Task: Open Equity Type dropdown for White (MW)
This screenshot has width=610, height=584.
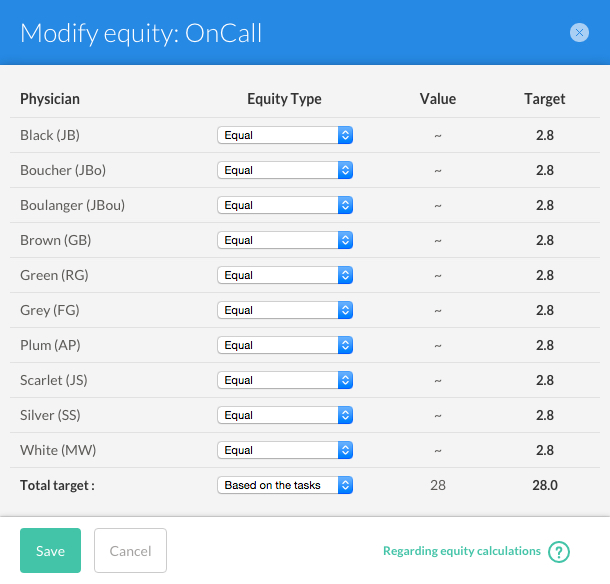Action: pyautogui.click(x=285, y=450)
